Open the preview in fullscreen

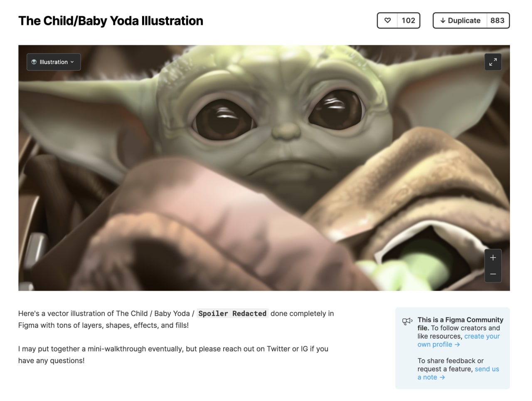493,62
